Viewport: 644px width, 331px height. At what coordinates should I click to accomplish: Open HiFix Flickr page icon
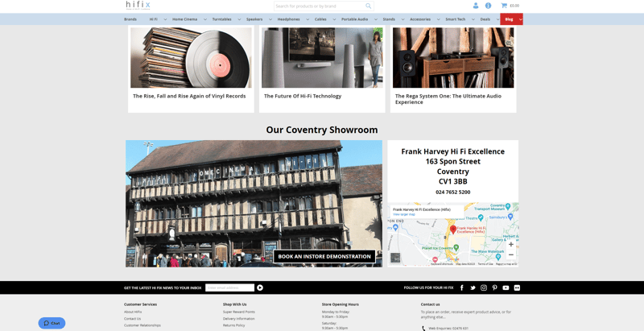pos(517,288)
